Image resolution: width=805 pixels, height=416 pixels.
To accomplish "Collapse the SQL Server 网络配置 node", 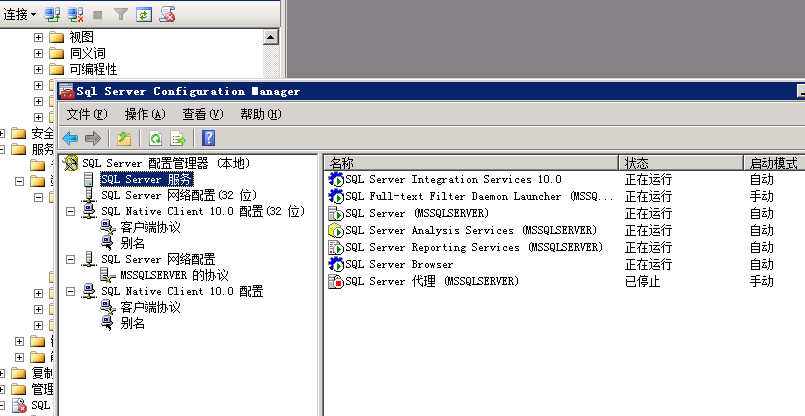I will [x=71, y=259].
